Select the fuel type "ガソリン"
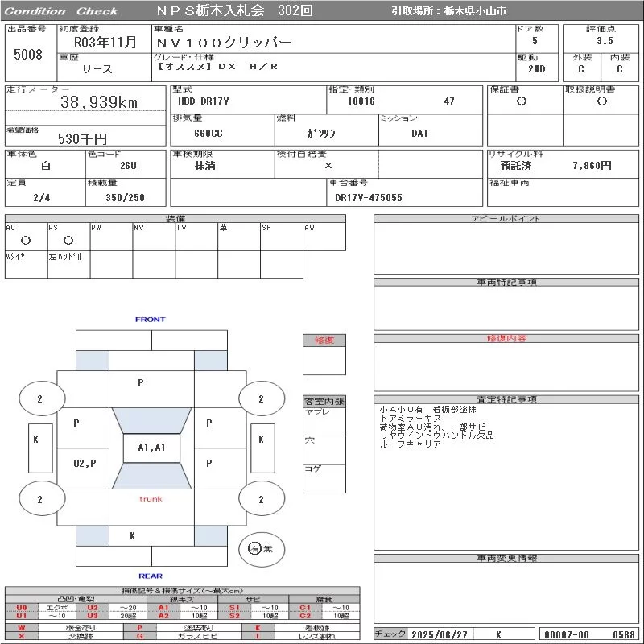Screen dimensions: 644x644 click(321, 134)
